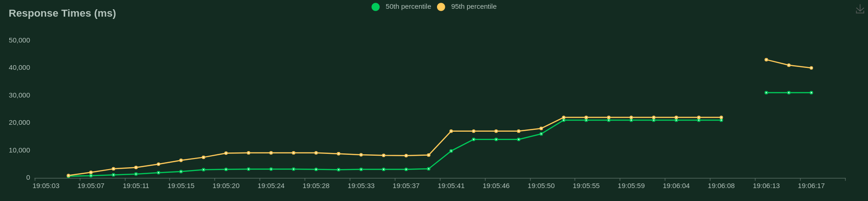Select green data point at 19:05:50
The width and height of the screenshot is (868, 201).
(x=541, y=134)
